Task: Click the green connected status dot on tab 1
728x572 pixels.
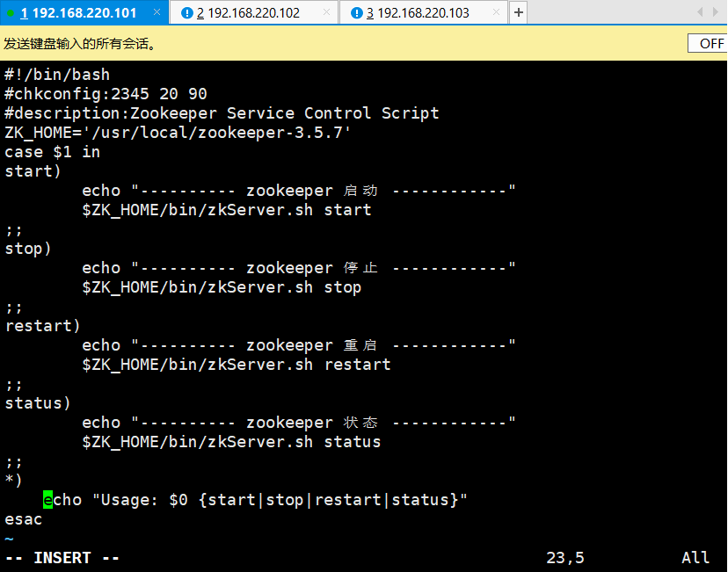Action: (11, 13)
